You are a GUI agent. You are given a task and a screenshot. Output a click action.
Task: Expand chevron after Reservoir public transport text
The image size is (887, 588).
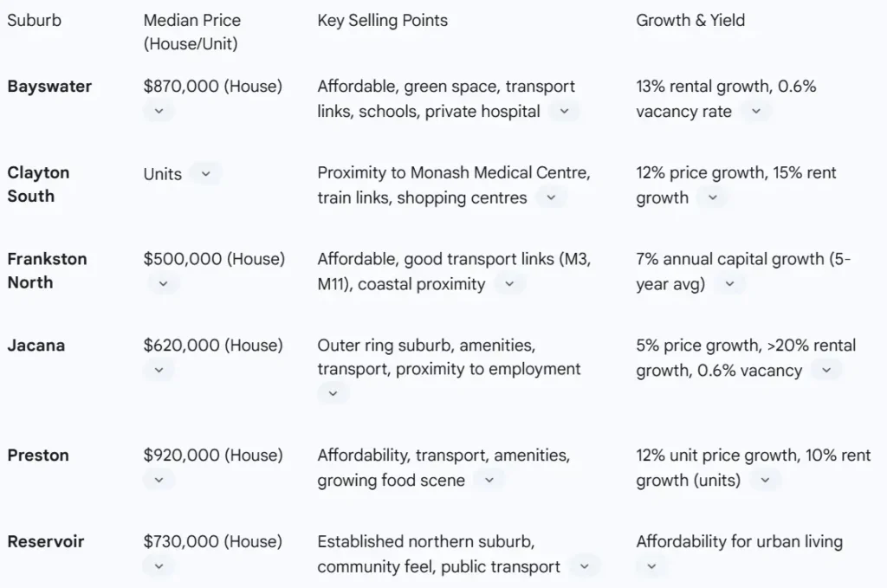(585, 566)
